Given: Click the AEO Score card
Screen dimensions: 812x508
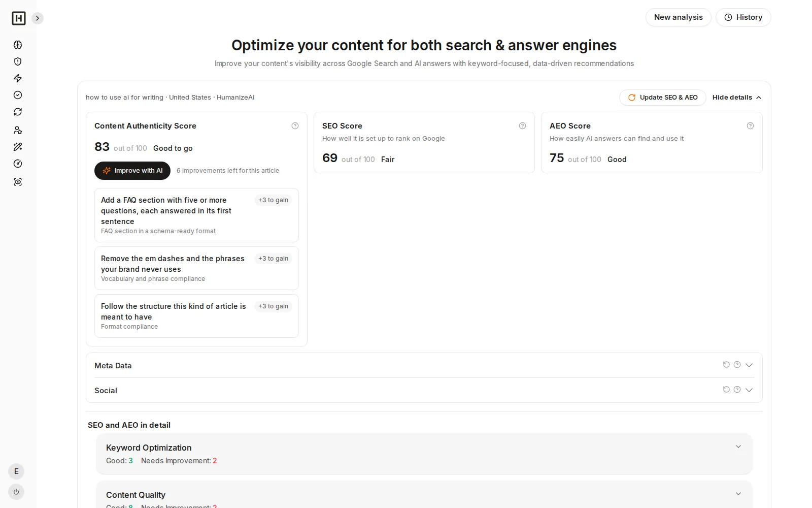Looking at the screenshot, I should coord(652,143).
